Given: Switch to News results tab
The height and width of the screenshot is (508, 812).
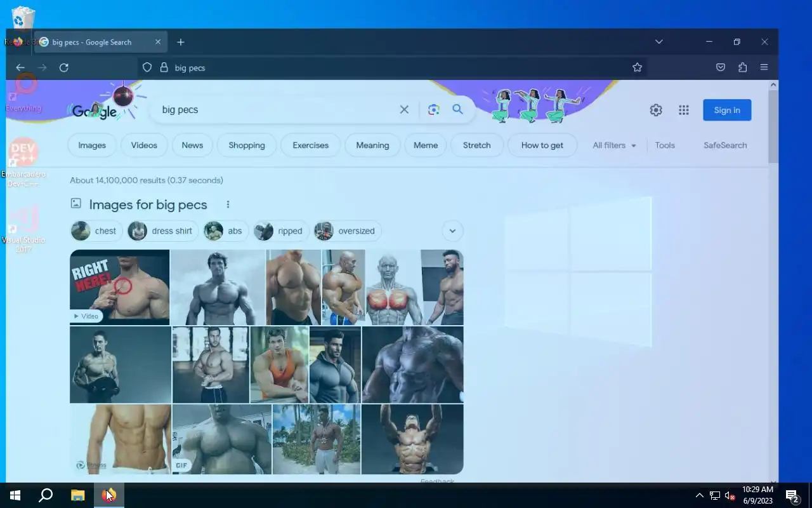Looking at the screenshot, I should 192,145.
